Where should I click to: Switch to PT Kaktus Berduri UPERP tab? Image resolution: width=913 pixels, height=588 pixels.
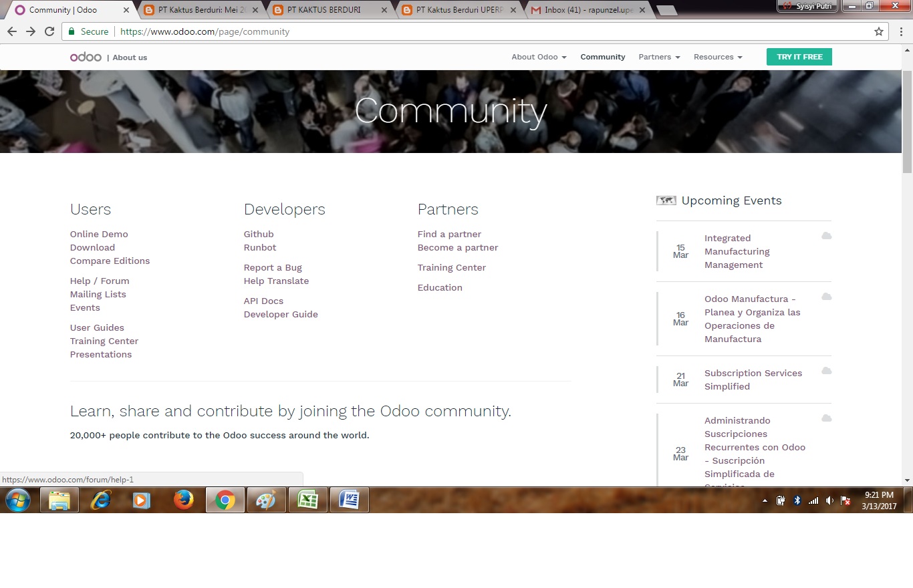tap(458, 10)
